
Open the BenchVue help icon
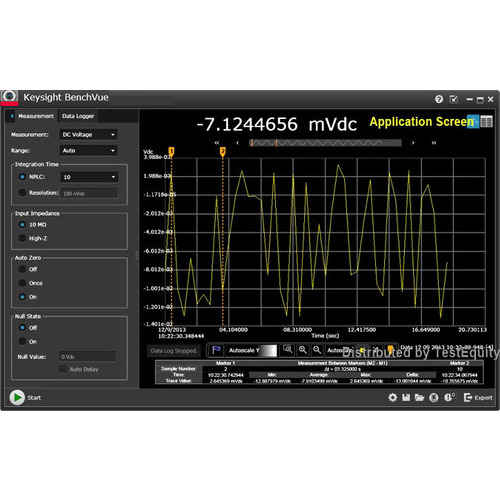[439, 99]
